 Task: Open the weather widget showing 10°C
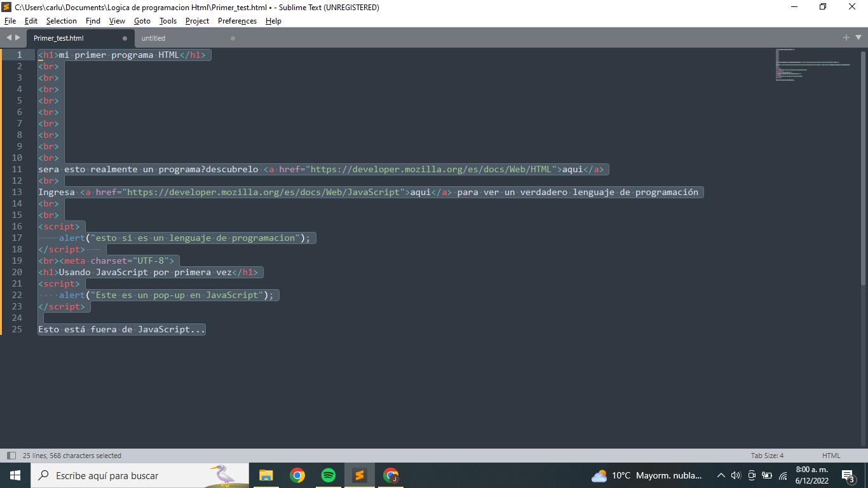coord(647,475)
